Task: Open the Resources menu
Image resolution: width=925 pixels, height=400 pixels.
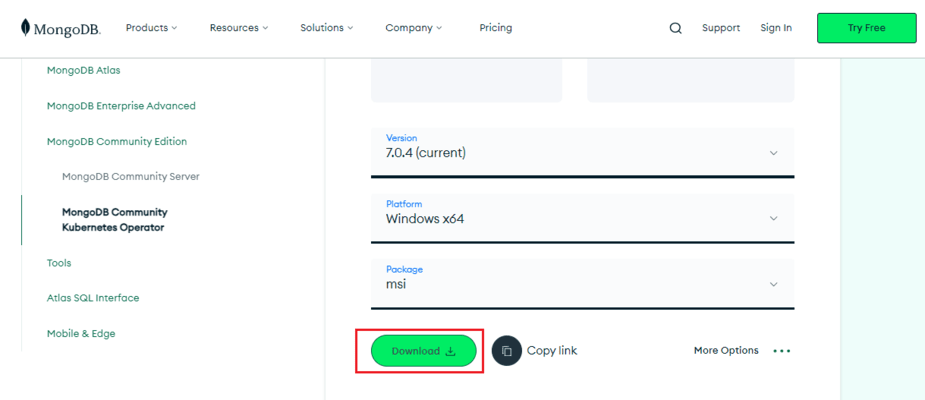Action: tap(238, 28)
